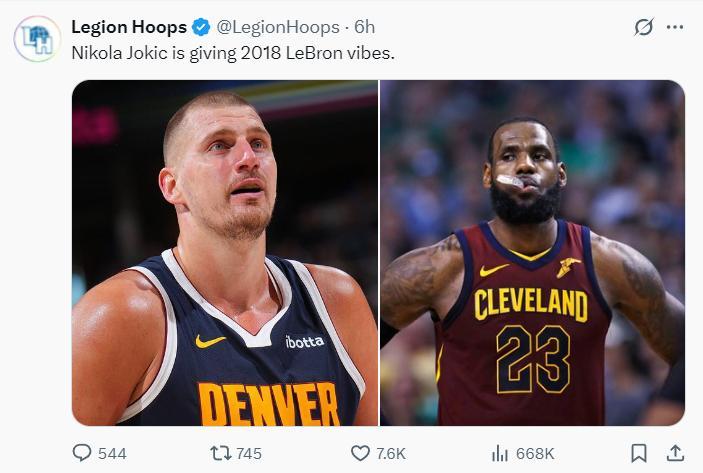Open the Denver jersey photo
The height and width of the screenshot is (473, 703).
pos(225,253)
